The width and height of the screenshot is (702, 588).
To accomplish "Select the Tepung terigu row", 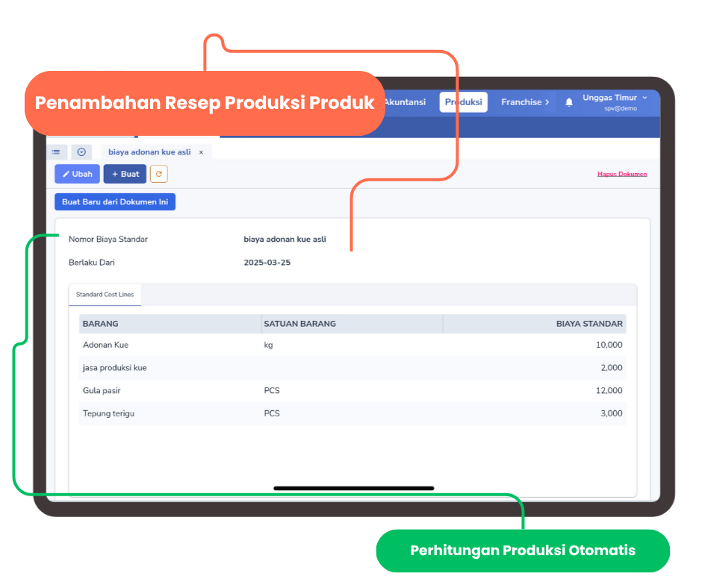I will [x=352, y=413].
